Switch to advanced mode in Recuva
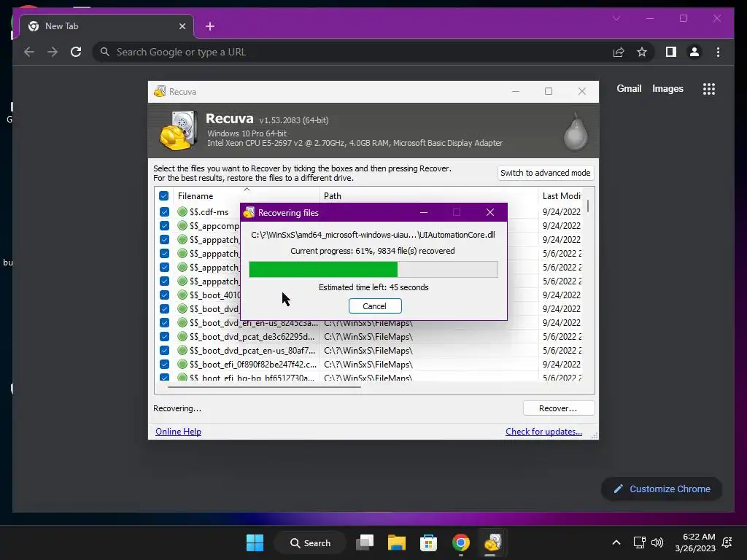This screenshot has width=747, height=560. (546, 173)
